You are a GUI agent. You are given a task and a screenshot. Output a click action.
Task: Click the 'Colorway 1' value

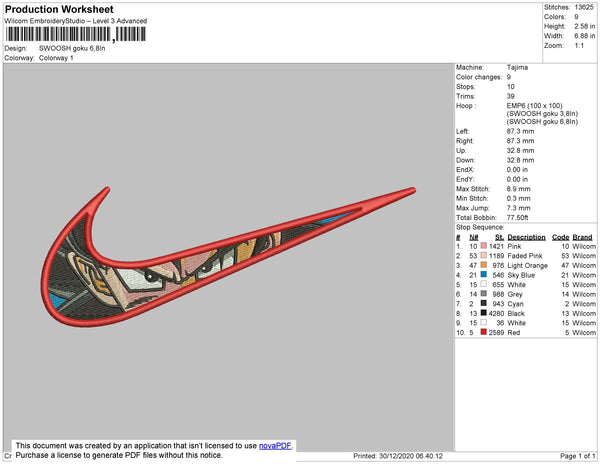[56, 58]
